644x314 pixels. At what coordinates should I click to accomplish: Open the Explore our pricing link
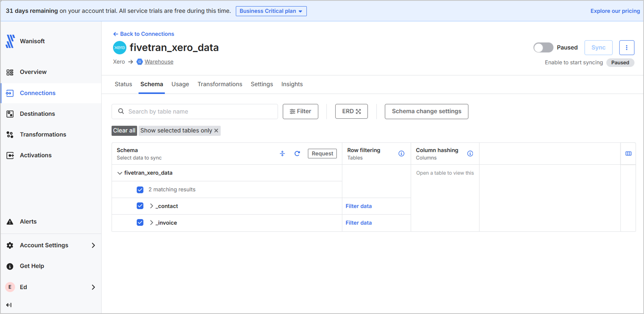pyautogui.click(x=615, y=11)
